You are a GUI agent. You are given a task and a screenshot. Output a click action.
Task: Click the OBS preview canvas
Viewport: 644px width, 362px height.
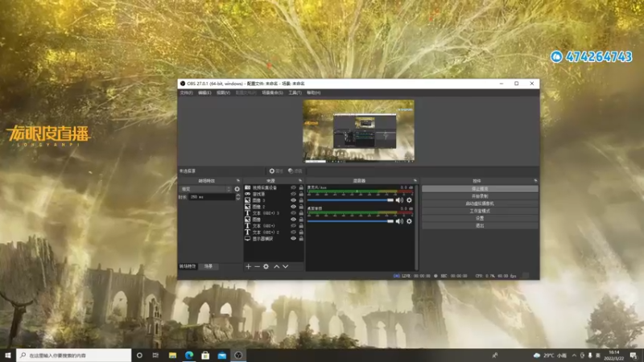[x=358, y=131]
